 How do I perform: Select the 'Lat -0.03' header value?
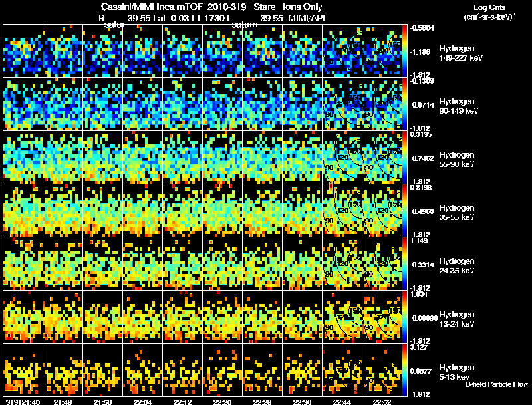pyautogui.click(x=172, y=18)
